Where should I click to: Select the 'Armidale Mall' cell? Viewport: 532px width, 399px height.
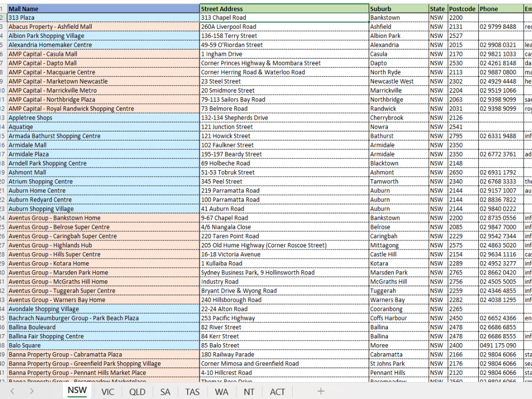104,145
